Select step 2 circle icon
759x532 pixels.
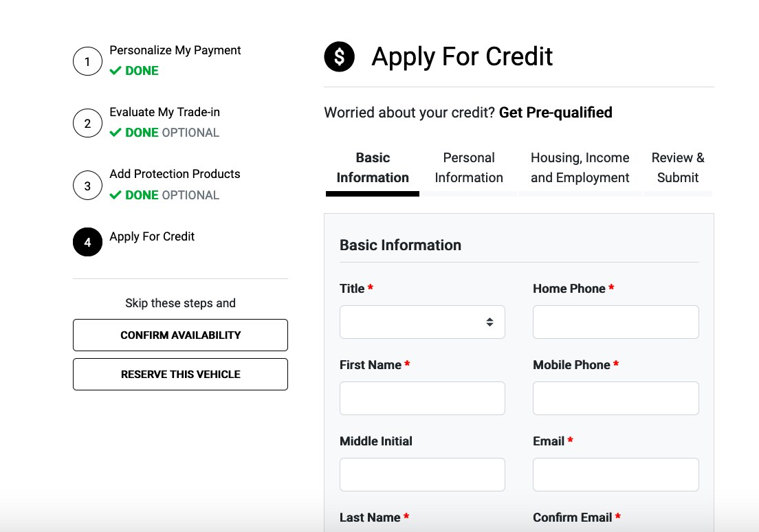(x=87, y=123)
